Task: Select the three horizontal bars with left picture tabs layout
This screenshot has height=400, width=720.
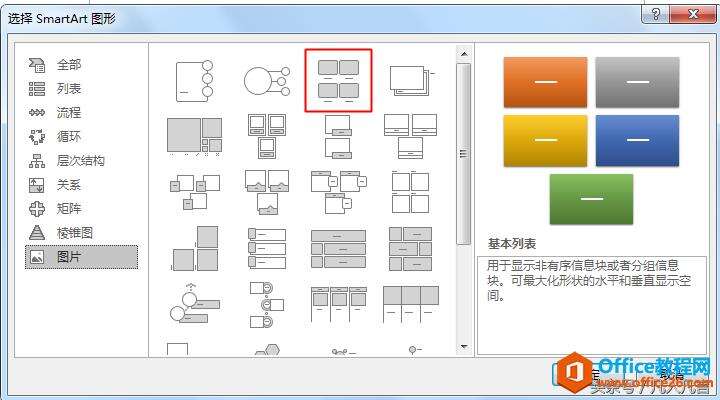Action: (x=267, y=248)
